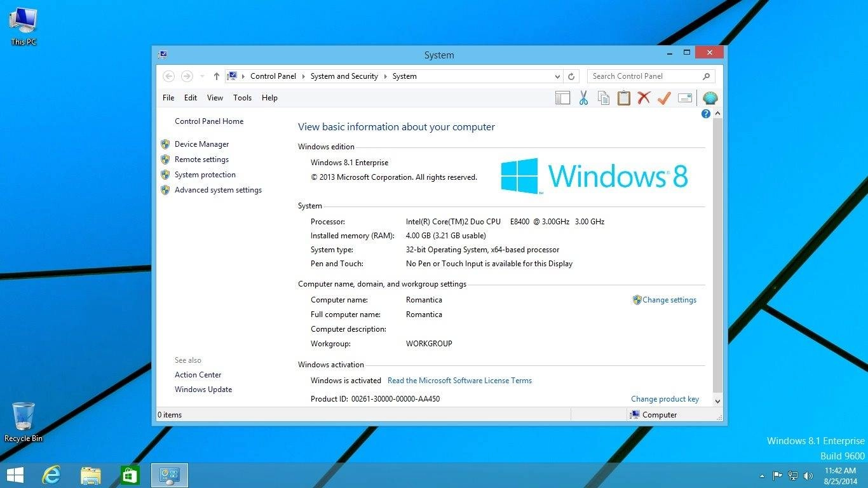Click the envelope Properties icon
868x488 pixels.
pos(685,98)
